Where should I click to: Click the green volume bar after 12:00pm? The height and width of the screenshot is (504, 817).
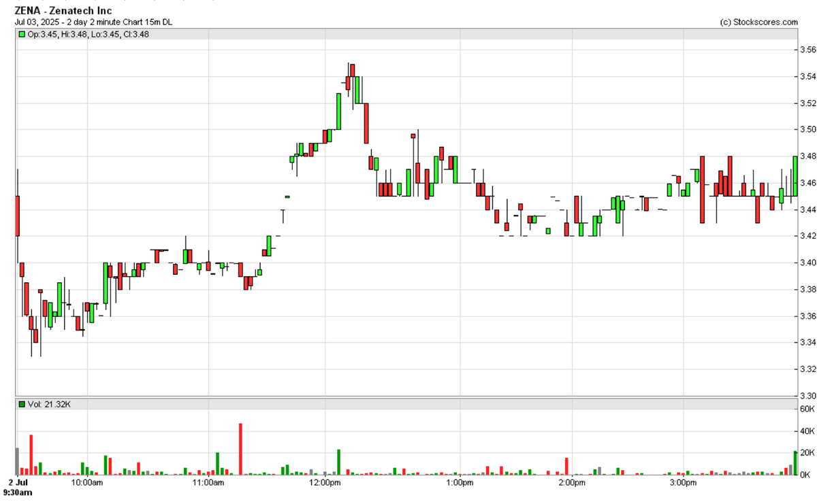(338, 462)
